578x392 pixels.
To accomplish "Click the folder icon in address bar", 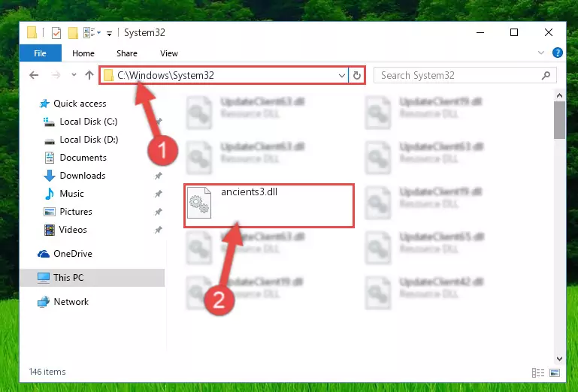I will pyautogui.click(x=108, y=76).
